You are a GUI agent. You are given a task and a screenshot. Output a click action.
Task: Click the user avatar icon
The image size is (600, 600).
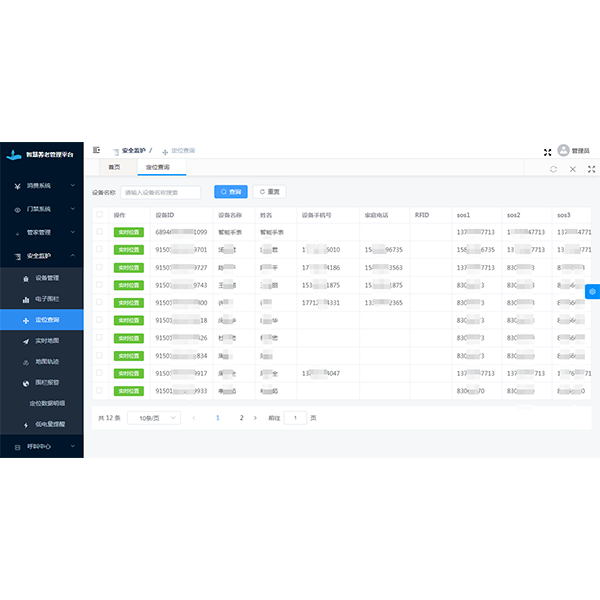click(x=563, y=150)
